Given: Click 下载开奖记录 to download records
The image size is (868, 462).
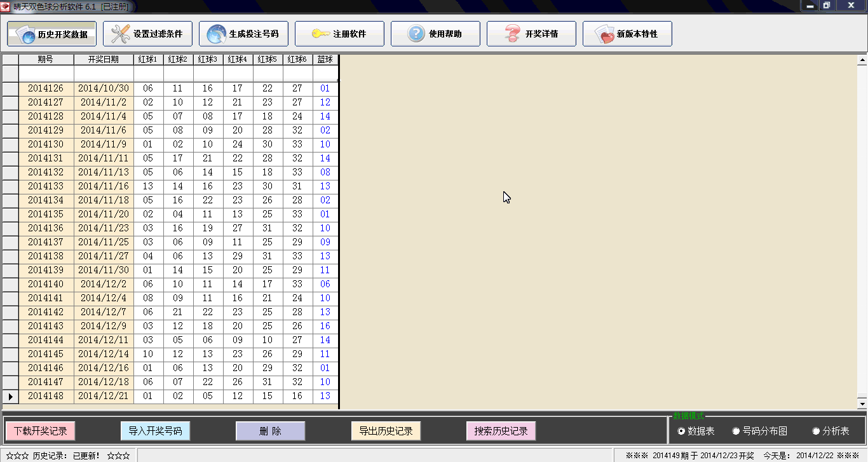Looking at the screenshot, I should coord(40,430).
